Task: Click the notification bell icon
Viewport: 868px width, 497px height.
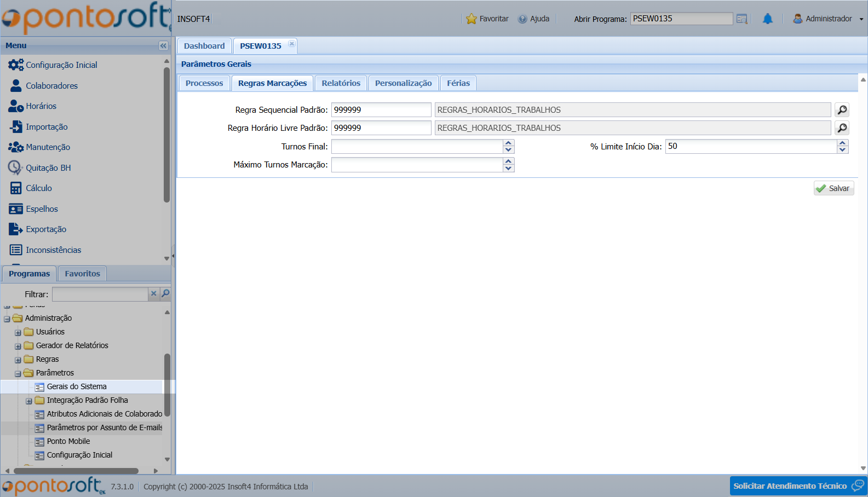Action: 767,19
